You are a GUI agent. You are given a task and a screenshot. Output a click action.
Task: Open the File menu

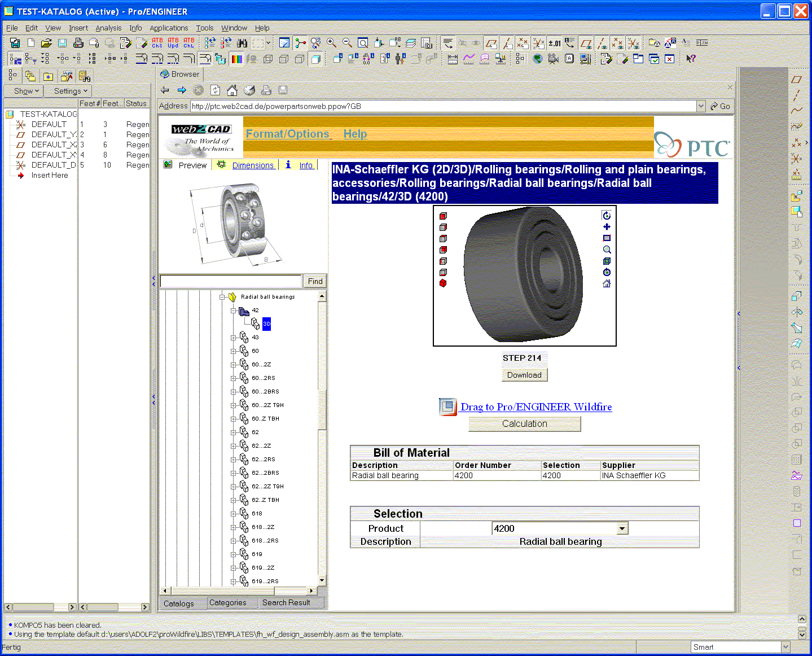12,28
